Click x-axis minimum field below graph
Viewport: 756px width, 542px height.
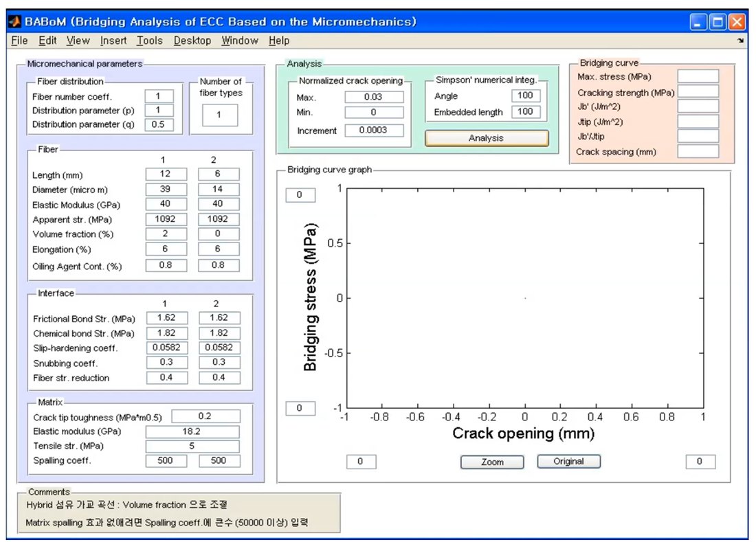[361, 462]
